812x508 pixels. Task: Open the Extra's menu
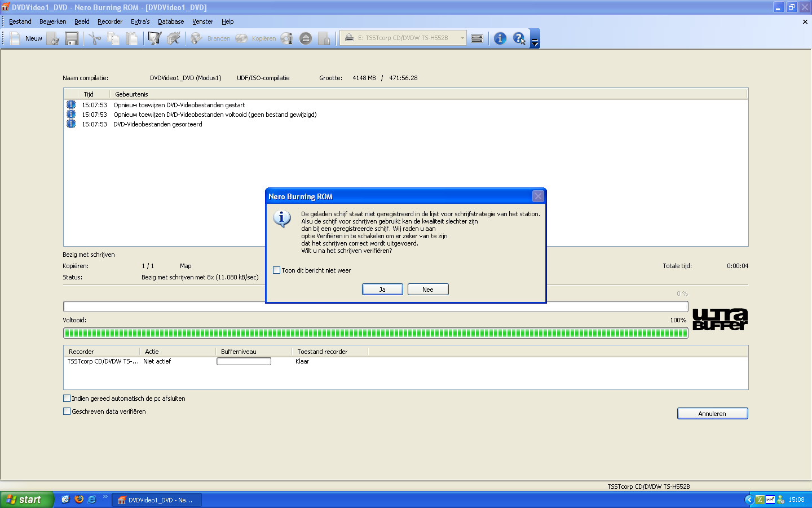point(140,21)
